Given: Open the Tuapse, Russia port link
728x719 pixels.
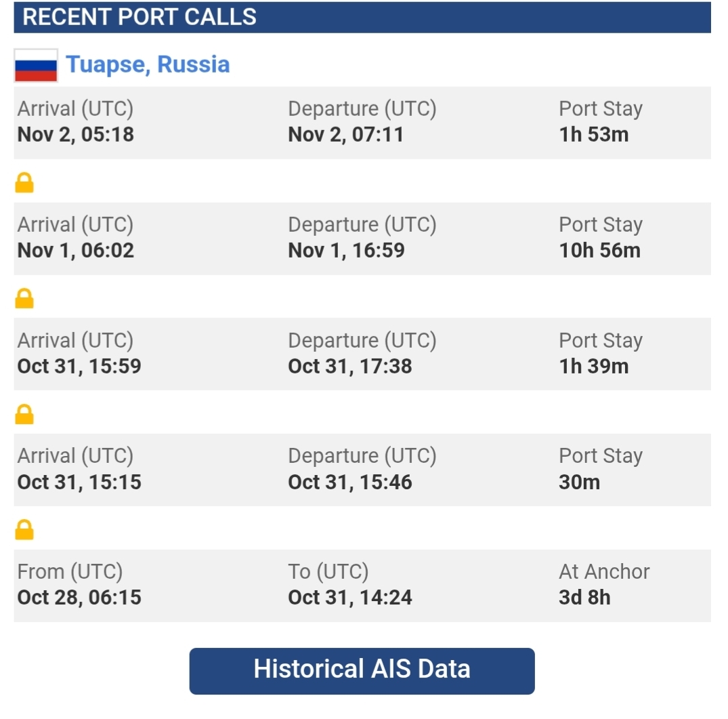Looking at the screenshot, I should (148, 65).
